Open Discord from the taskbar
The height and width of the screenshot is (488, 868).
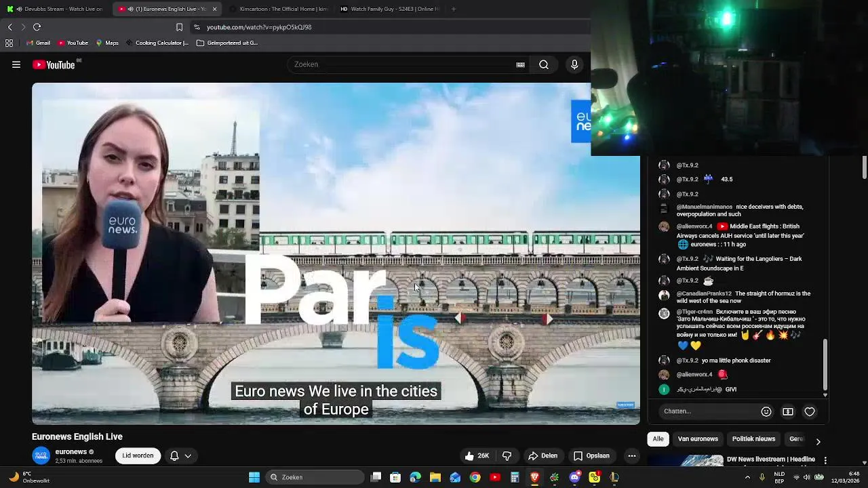pos(574,477)
